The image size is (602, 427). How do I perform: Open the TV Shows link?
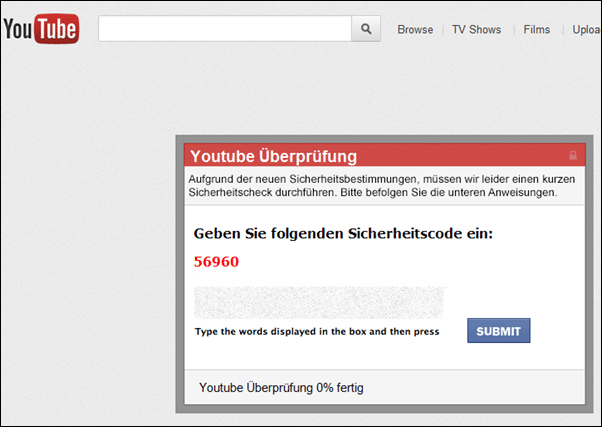tap(476, 30)
